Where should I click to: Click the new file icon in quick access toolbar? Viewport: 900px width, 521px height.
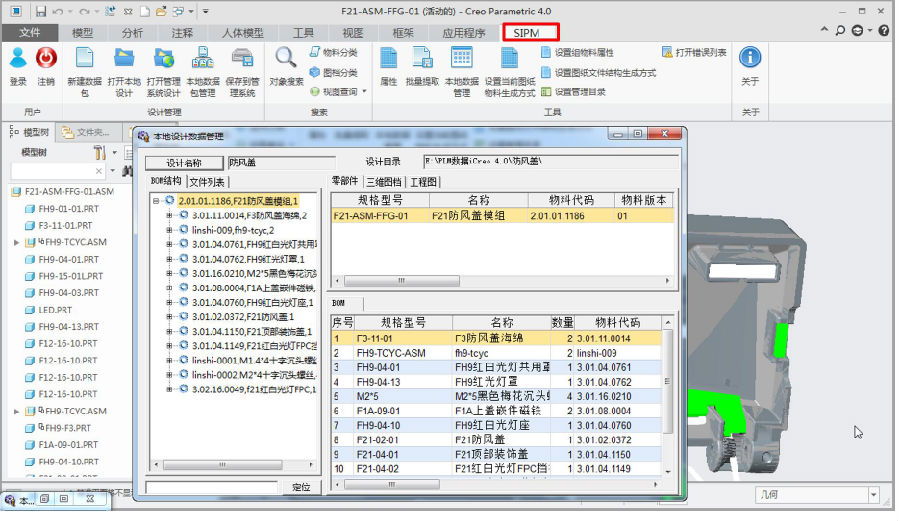point(146,11)
